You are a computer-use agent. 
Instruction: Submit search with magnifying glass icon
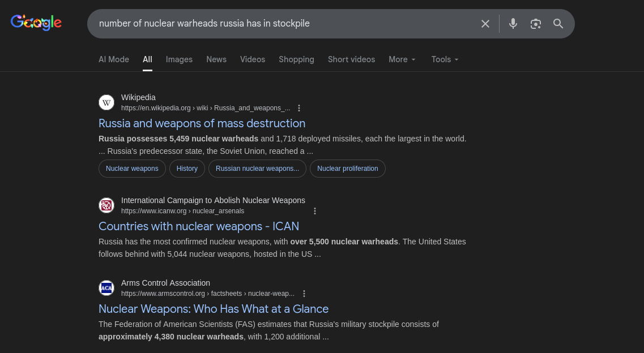[558, 24]
